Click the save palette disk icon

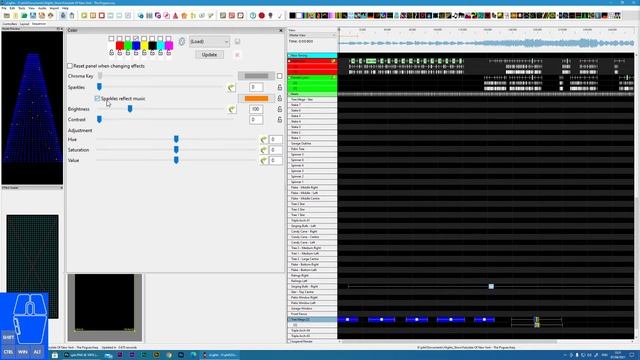pos(237,42)
